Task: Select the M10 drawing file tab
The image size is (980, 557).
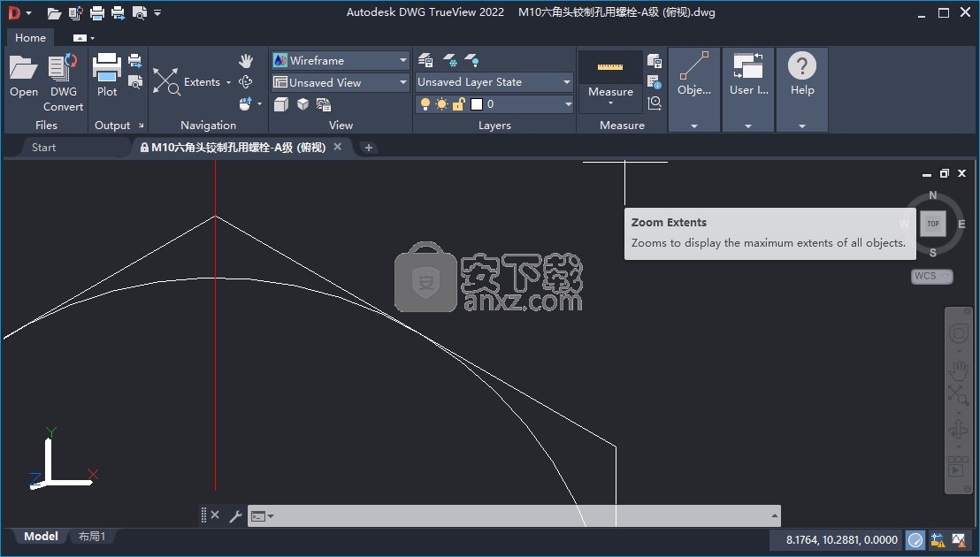Action: [238, 148]
